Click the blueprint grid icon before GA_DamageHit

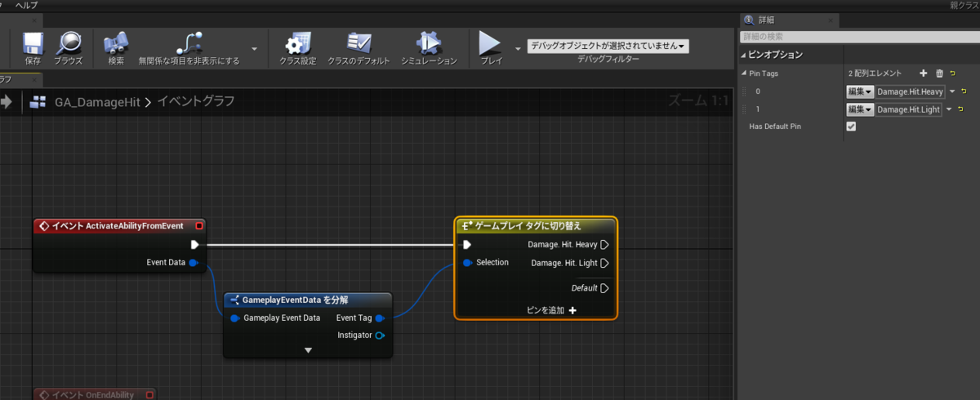(37, 102)
